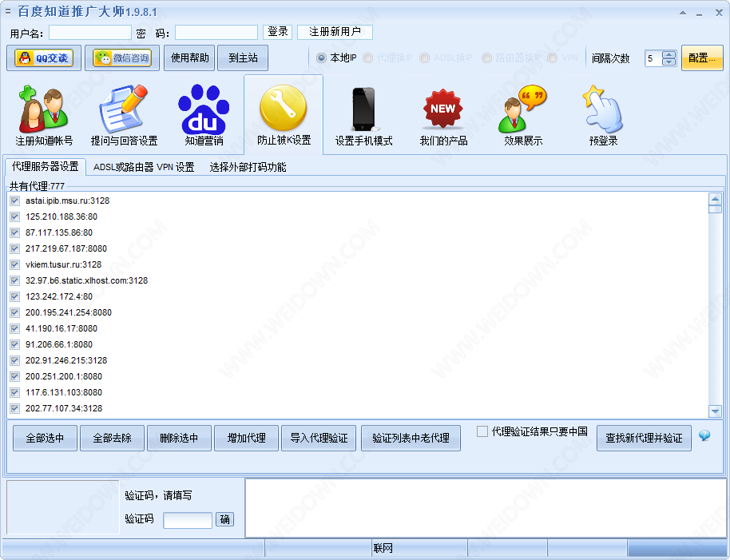
Task: Enable 代理验证结果只要中国 checkbox
Action: point(482,431)
